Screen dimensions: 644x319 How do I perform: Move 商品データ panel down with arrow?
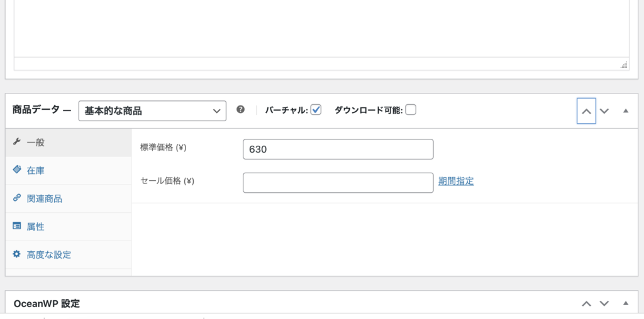click(x=604, y=111)
